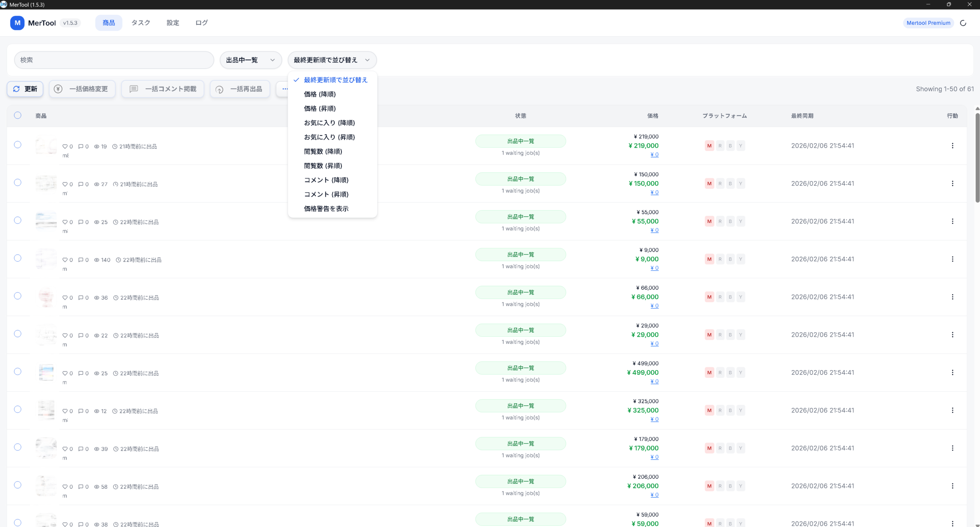Click the MerTool blue M logo
The width and height of the screenshot is (980, 527).
click(x=17, y=23)
